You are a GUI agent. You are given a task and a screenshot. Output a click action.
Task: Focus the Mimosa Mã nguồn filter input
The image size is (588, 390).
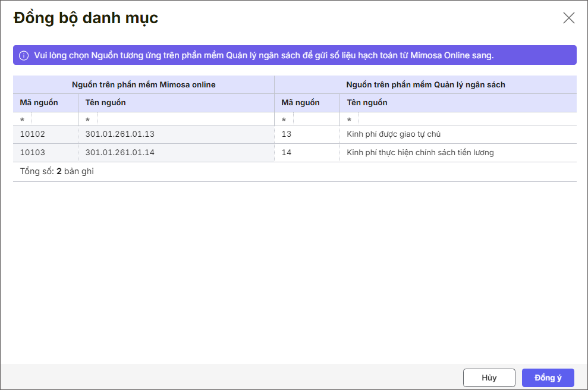pos(55,119)
